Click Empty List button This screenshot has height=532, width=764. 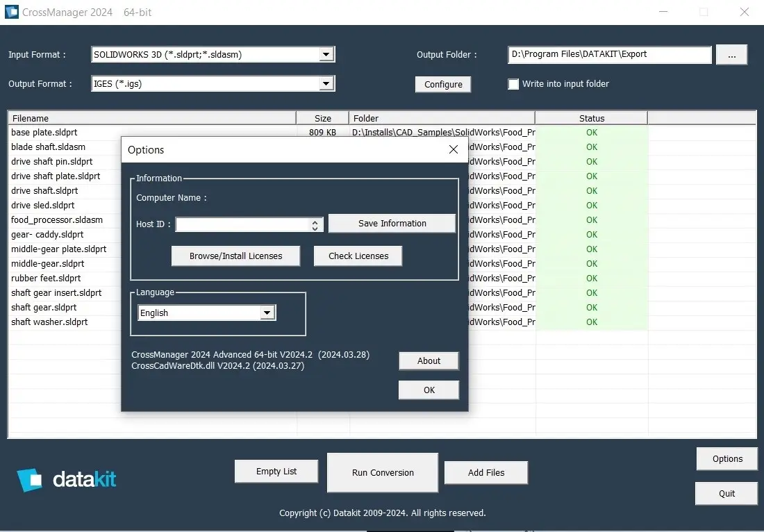[x=276, y=471]
